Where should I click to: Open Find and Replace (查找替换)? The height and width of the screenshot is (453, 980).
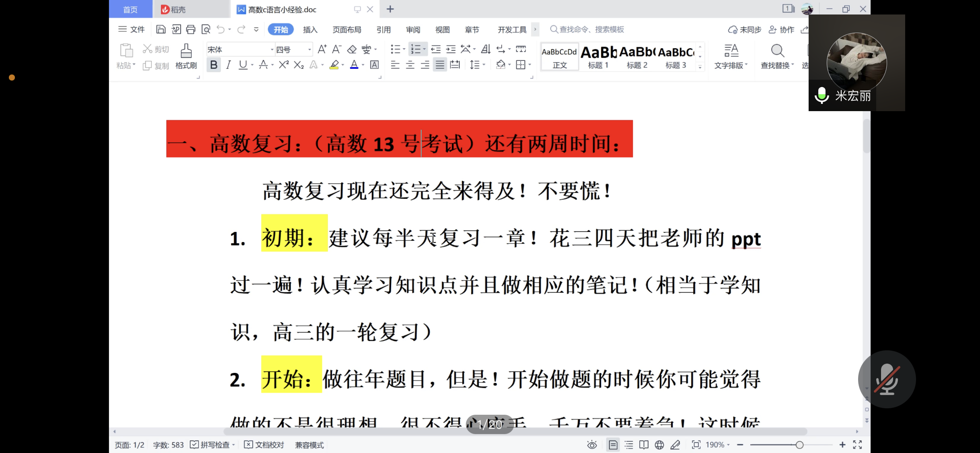pos(777,56)
